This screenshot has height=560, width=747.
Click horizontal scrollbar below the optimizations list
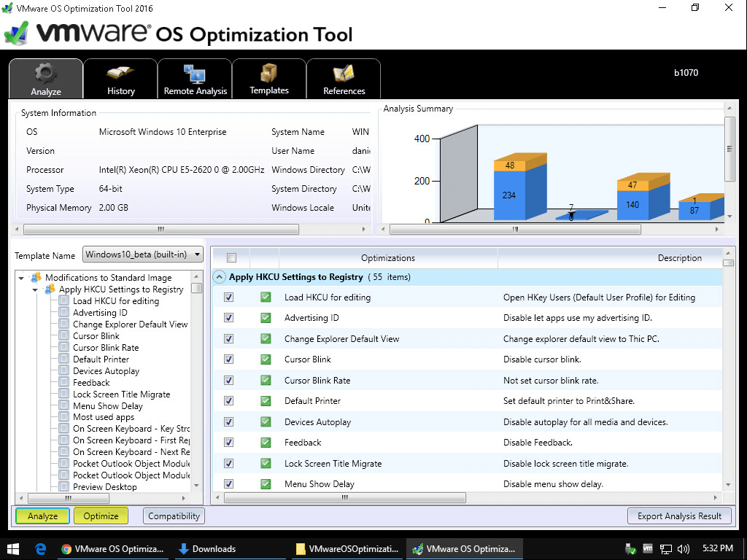pos(345,497)
